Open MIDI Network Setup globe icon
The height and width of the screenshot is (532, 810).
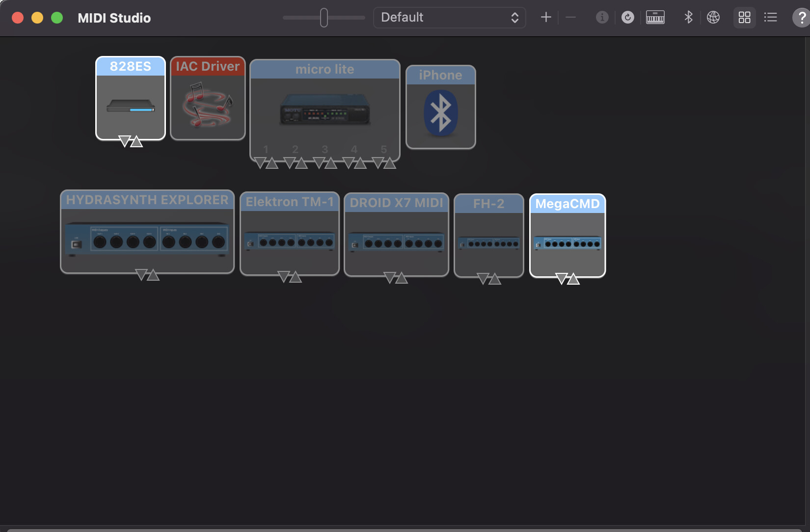713,18
